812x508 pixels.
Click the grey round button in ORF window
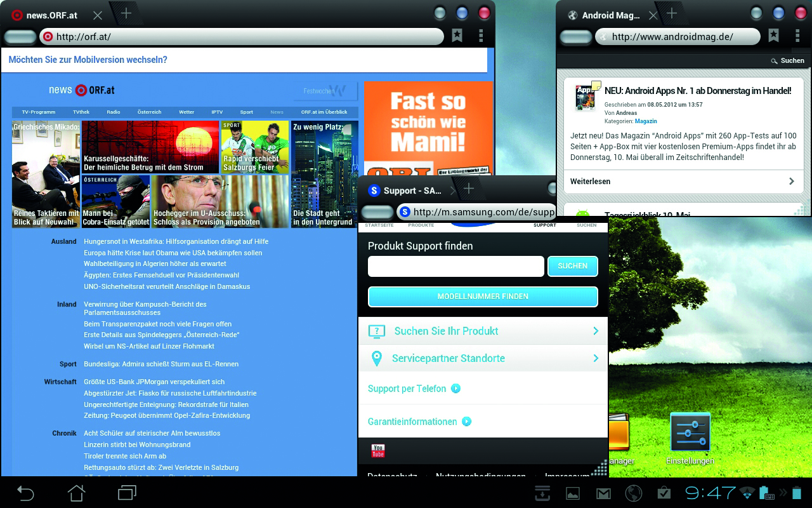[x=440, y=13]
